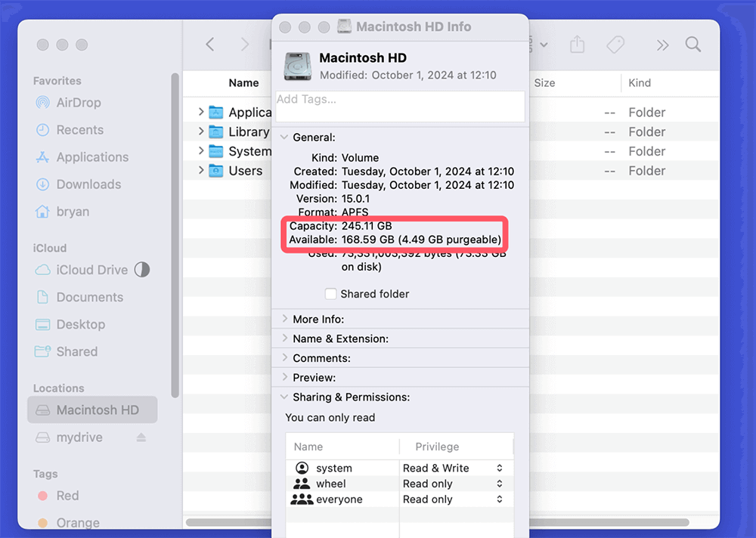The height and width of the screenshot is (538, 756).
Task: Eject the mydrive volume
Action: (141, 438)
